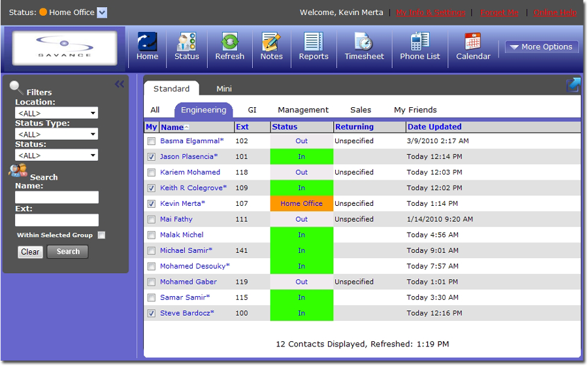Select the Engineering group tab
The width and height of the screenshot is (588, 366).
point(204,110)
